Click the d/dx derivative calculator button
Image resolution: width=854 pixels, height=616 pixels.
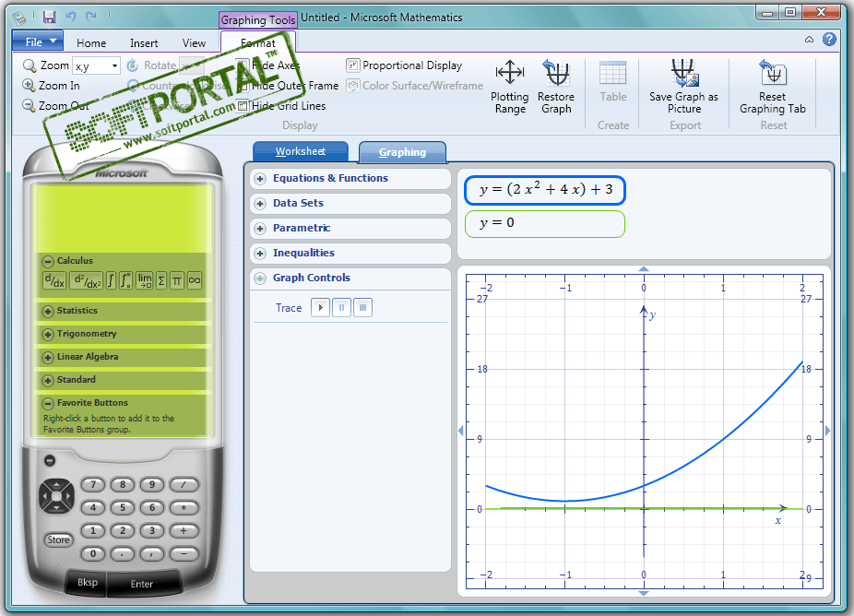coord(54,281)
